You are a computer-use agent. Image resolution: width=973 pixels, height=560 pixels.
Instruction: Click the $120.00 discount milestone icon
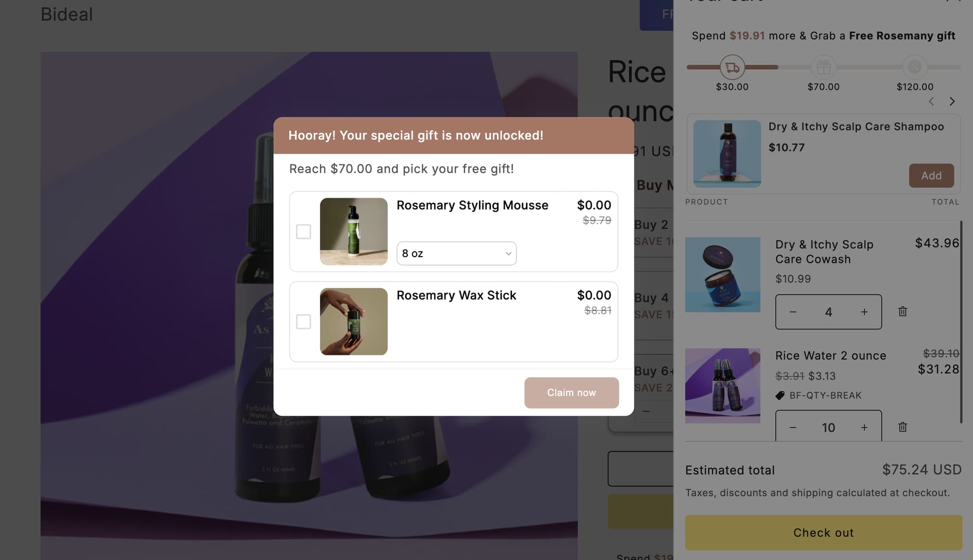915,67
